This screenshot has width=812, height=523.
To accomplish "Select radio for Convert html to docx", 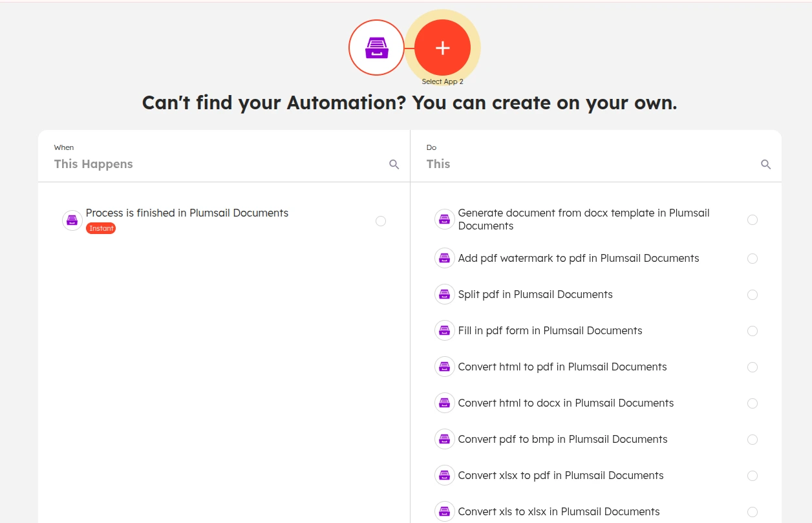I will pyautogui.click(x=753, y=403).
